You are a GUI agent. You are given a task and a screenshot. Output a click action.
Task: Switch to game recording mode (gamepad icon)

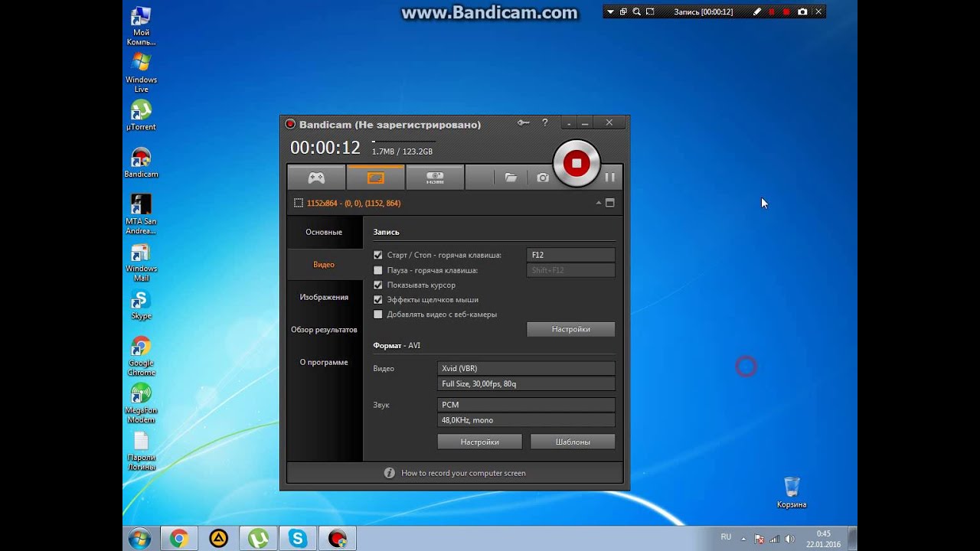(x=316, y=178)
